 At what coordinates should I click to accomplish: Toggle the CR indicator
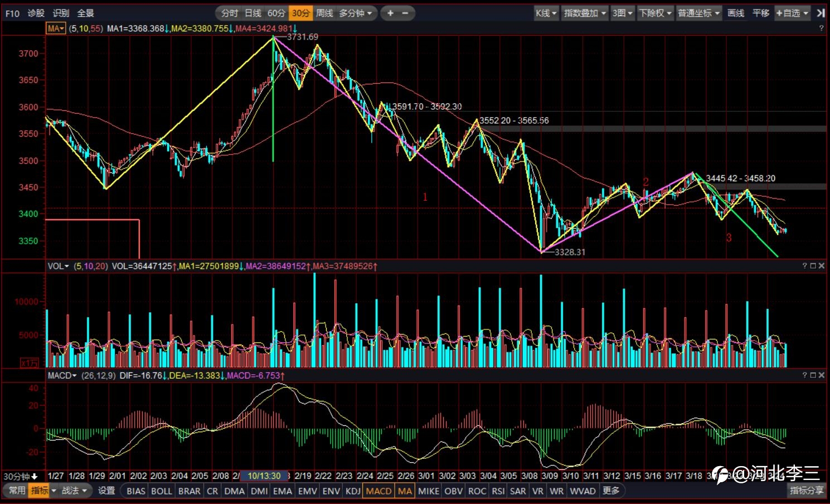[212, 491]
